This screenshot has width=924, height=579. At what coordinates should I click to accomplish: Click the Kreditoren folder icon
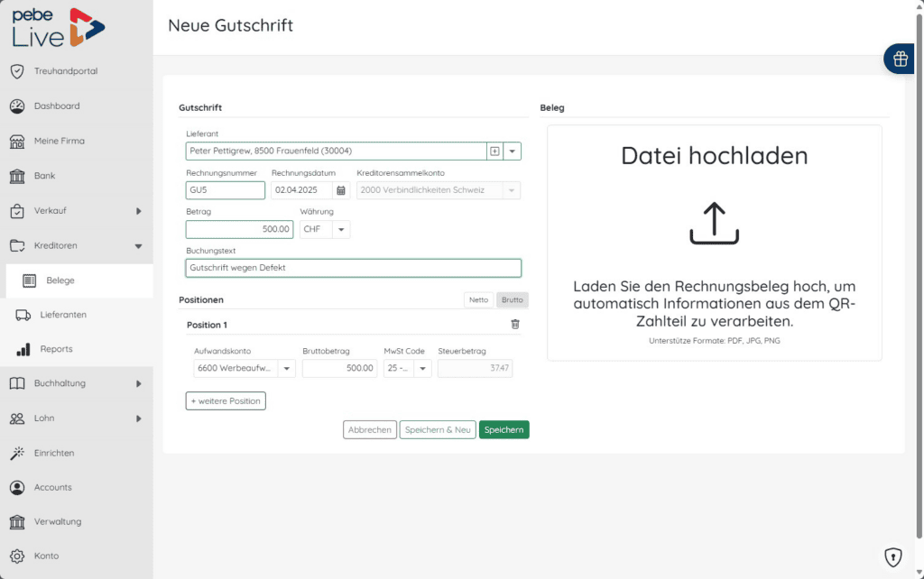tap(17, 245)
